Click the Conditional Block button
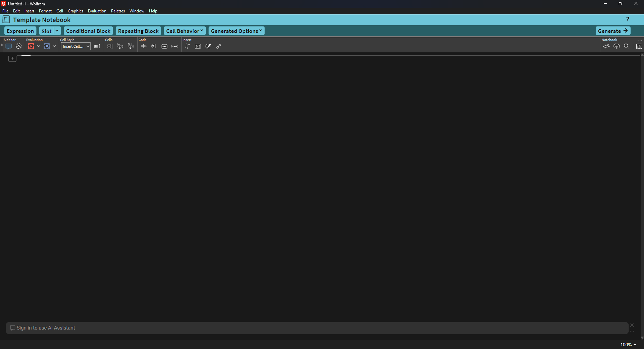The height and width of the screenshot is (349, 644). click(x=88, y=31)
